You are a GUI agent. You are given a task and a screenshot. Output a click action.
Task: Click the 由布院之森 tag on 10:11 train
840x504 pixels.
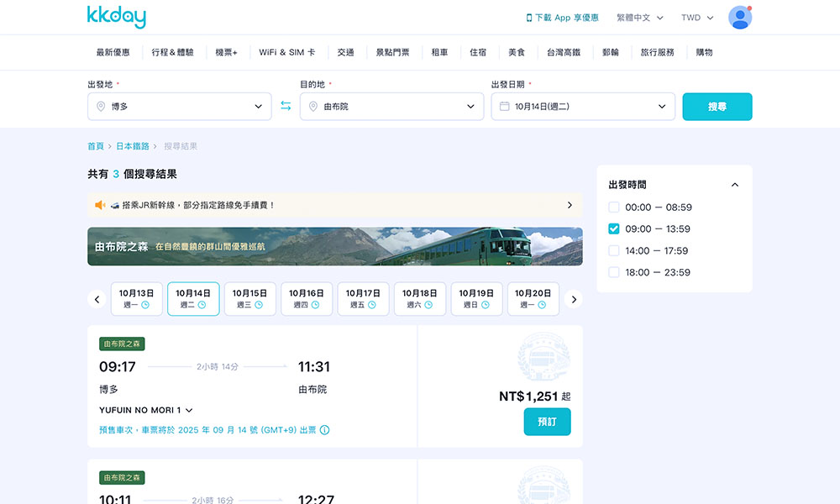pyautogui.click(x=122, y=478)
